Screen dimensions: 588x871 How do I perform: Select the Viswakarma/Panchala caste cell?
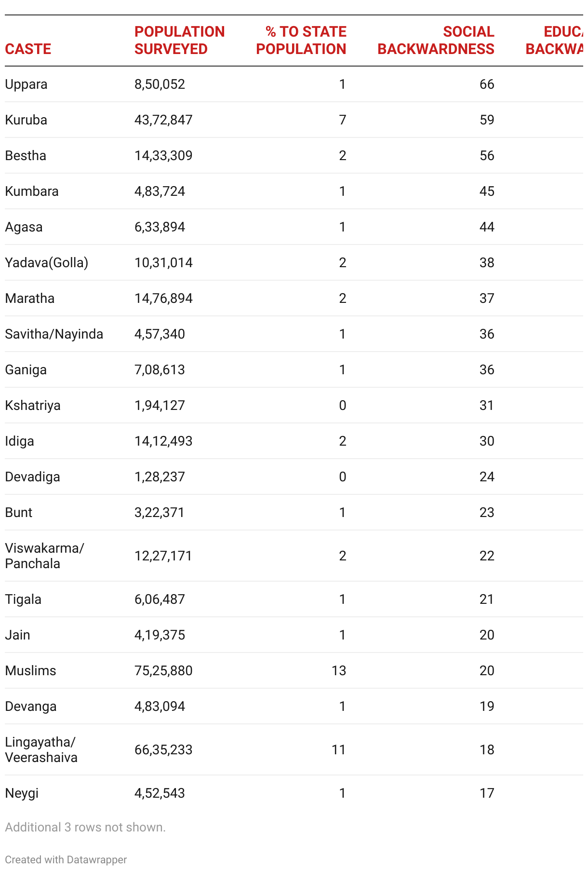pyautogui.click(x=44, y=556)
